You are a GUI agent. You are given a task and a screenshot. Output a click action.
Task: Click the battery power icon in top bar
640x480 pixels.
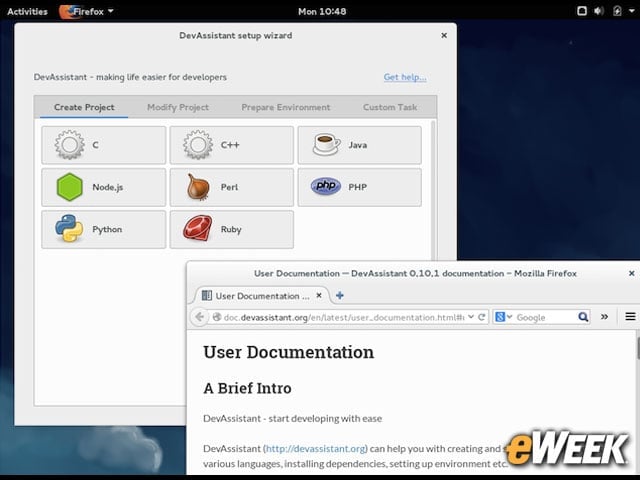coord(617,11)
